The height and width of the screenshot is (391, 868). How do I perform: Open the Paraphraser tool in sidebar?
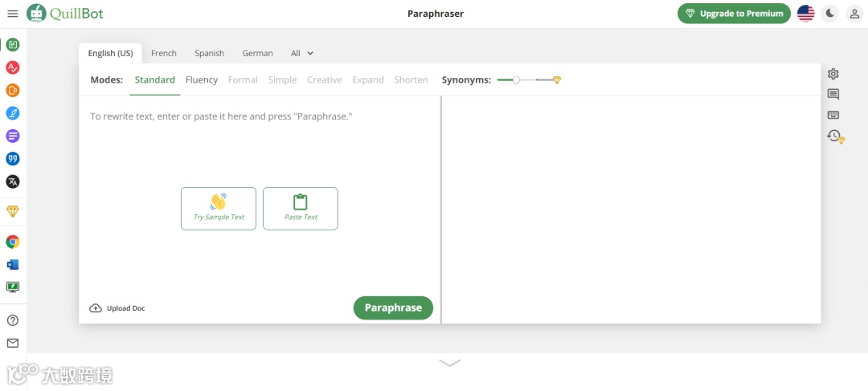tap(13, 45)
